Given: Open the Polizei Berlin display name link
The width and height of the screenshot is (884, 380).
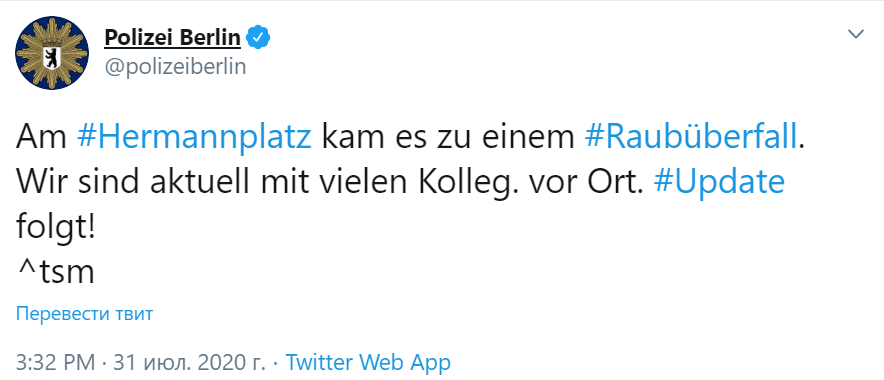Looking at the screenshot, I should coord(173,38).
